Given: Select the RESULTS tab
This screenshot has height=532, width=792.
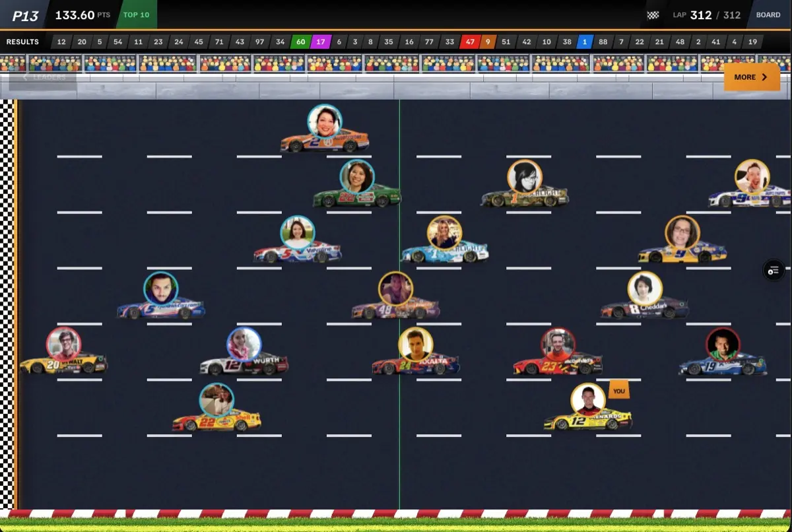Looking at the screenshot, I should click(22, 41).
